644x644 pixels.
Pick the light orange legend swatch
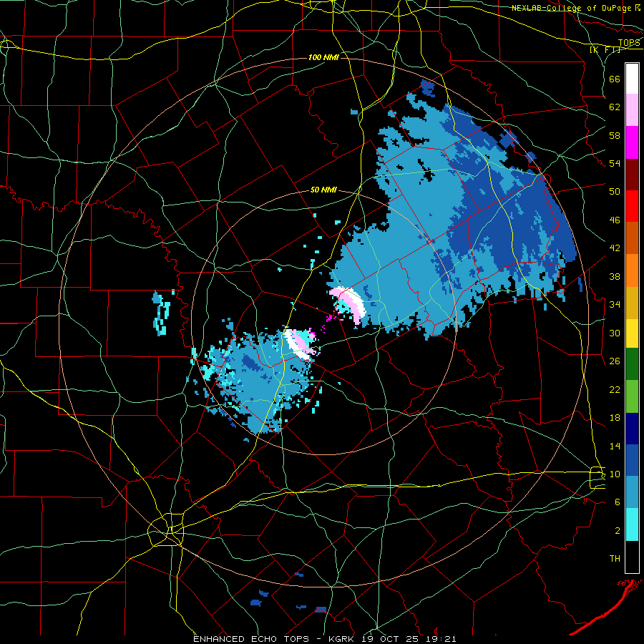632,270
